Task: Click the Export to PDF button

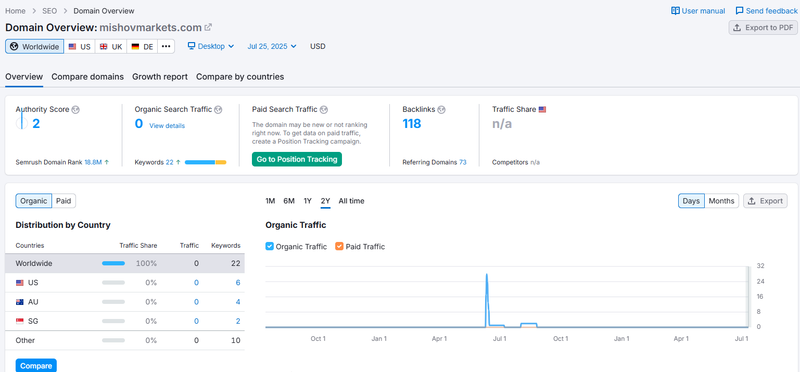Action: (x=763, y=28)
